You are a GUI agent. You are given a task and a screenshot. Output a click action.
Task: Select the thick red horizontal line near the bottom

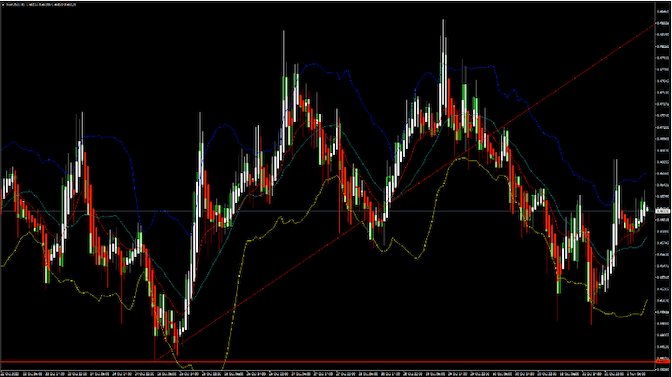pos(328,362)
